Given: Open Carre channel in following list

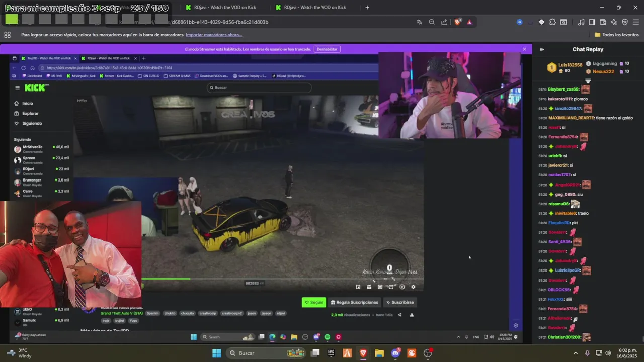Looking at the screenshot, I should coord(42,193).
